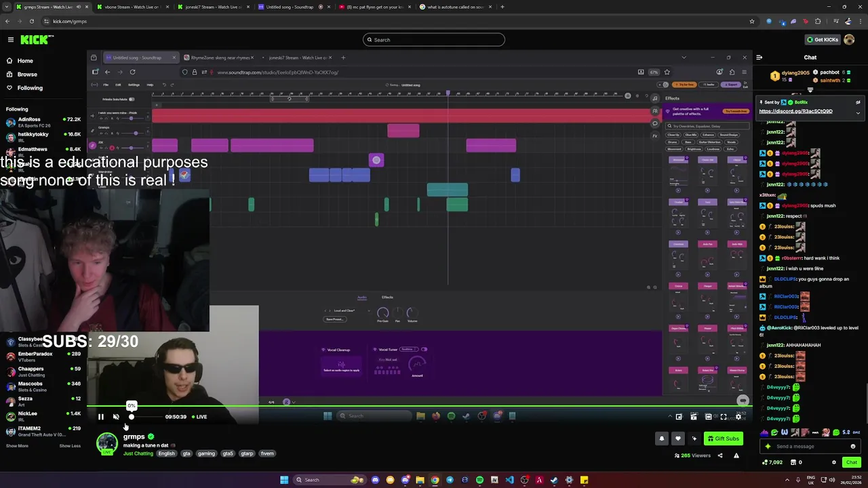Click the notification bell for grmps
This screenshot has width=868, height=488.
[662, 439]
